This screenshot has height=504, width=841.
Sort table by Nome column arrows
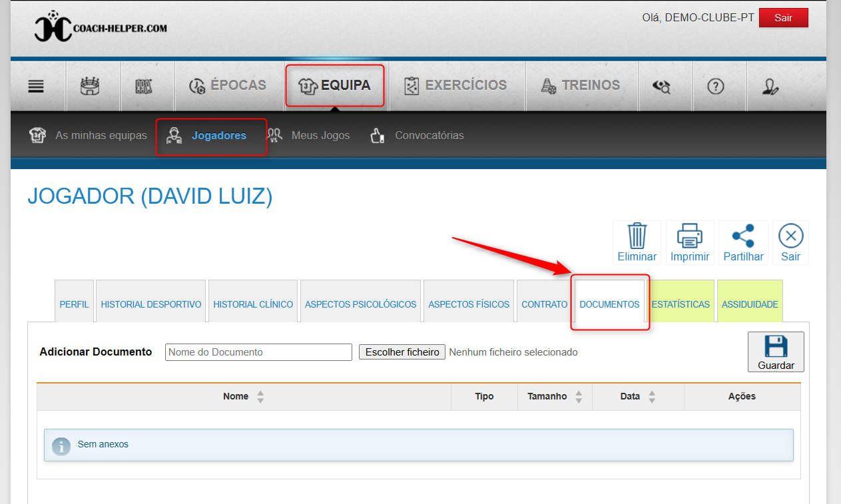point(260,397)
